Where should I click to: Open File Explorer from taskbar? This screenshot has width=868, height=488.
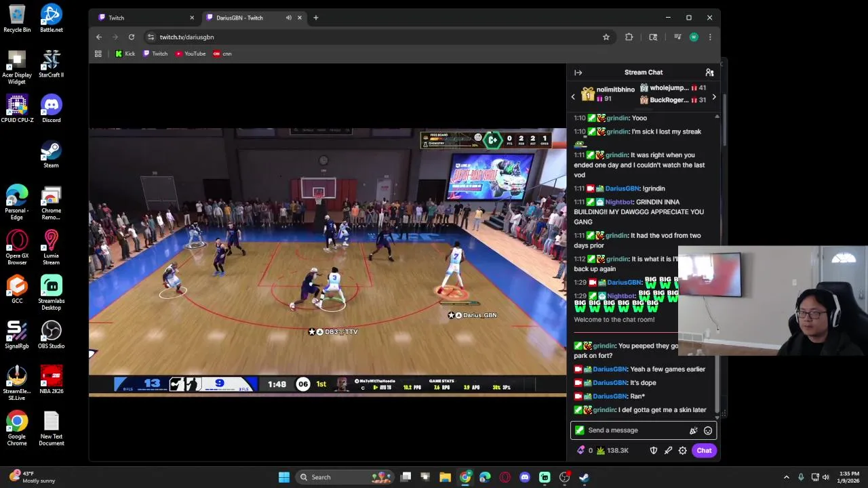[x=445, y=477]
